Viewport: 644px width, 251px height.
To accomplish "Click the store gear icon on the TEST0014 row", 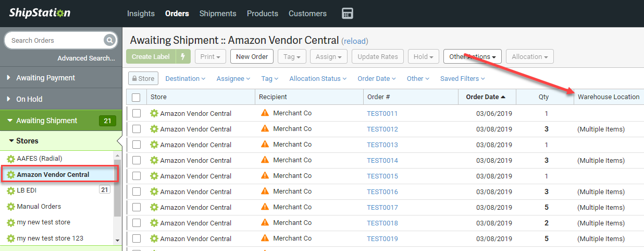I will (154, 160).
